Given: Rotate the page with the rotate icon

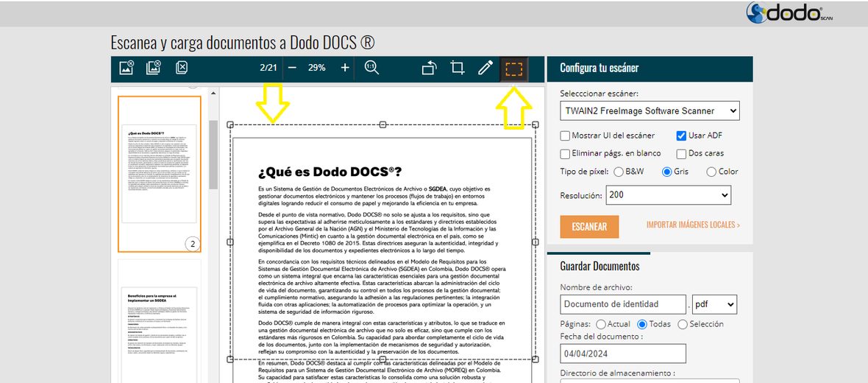Looking at the screenshot, I should (430, 68).
